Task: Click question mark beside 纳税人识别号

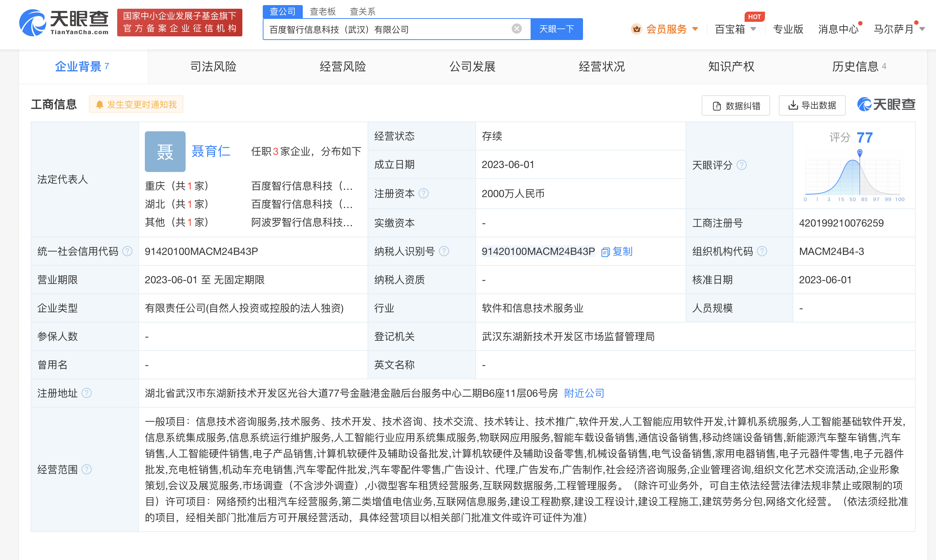Action: point(444,251)
